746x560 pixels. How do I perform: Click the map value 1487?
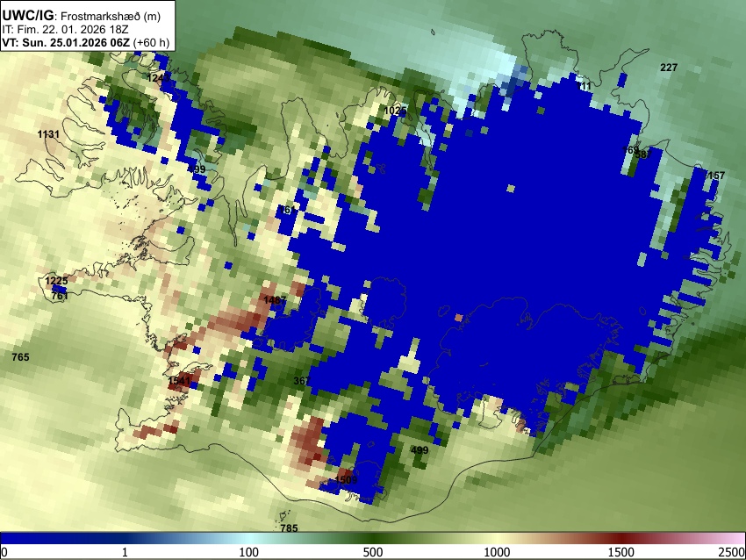coord(275,300)
